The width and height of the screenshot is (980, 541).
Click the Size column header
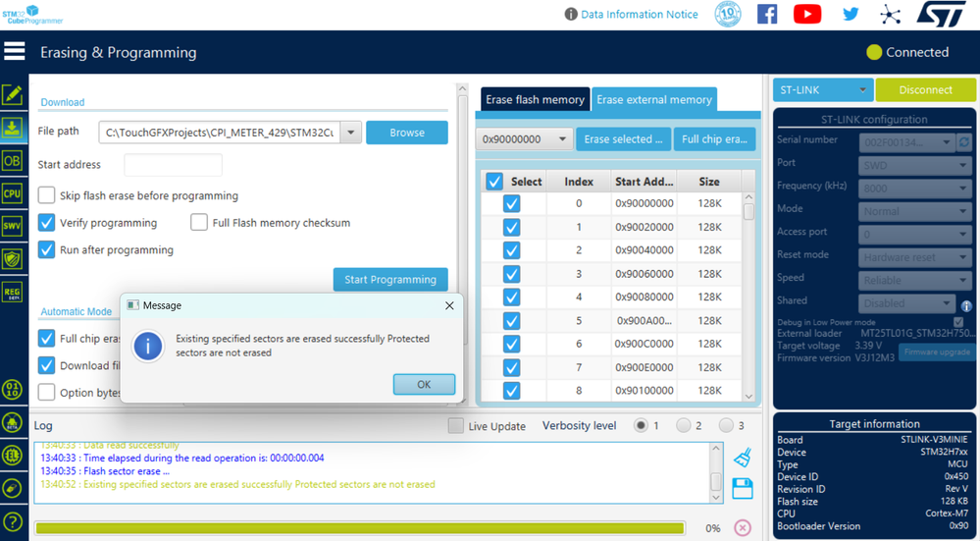[708, 182]
